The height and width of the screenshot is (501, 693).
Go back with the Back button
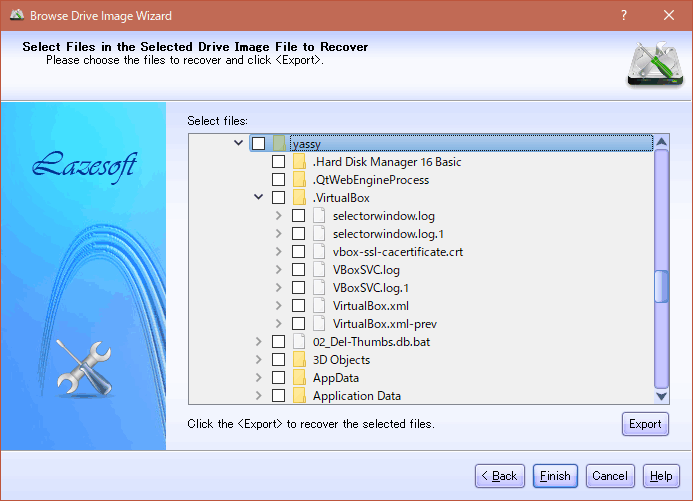pyautogui.click(x=500, y=476)
